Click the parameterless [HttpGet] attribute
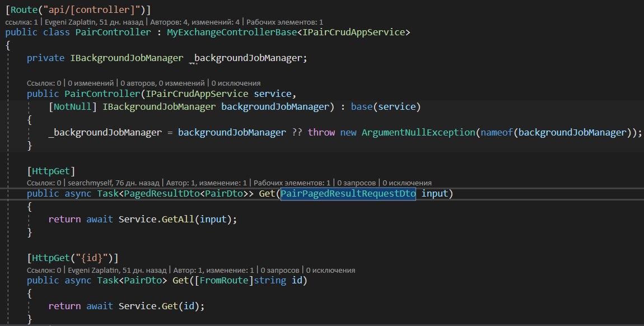 [52, 171]
